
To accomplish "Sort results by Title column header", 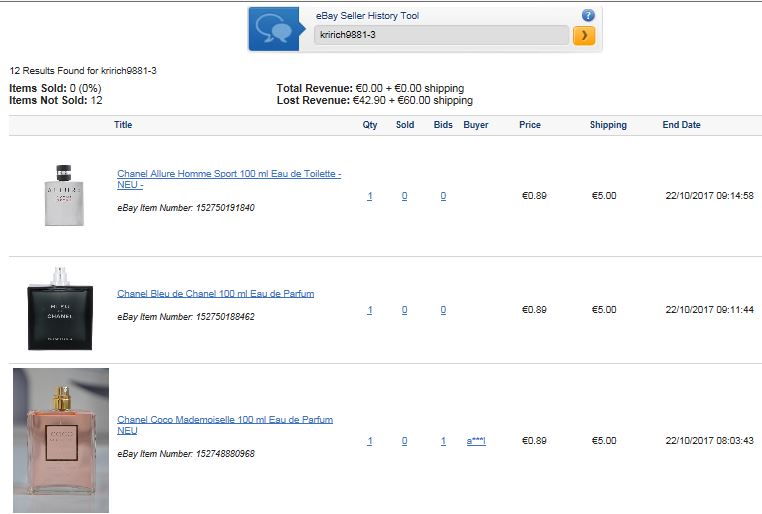I will click(x=123, y=125).
